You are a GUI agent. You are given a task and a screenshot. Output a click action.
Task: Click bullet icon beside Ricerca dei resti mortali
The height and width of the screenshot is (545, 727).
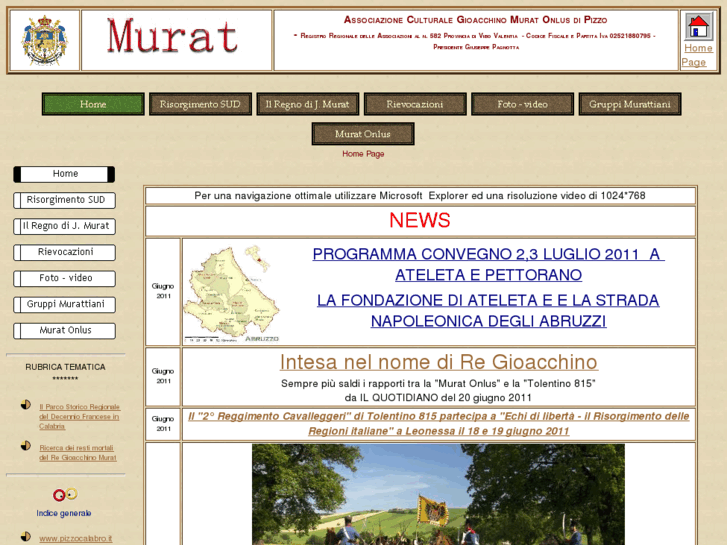tap(26, 445)
